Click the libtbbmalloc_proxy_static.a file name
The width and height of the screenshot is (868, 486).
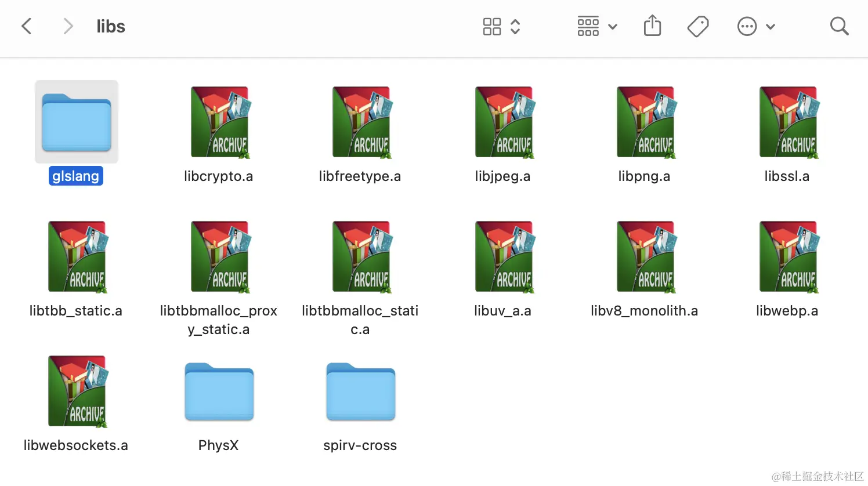(x=219, y=320)
